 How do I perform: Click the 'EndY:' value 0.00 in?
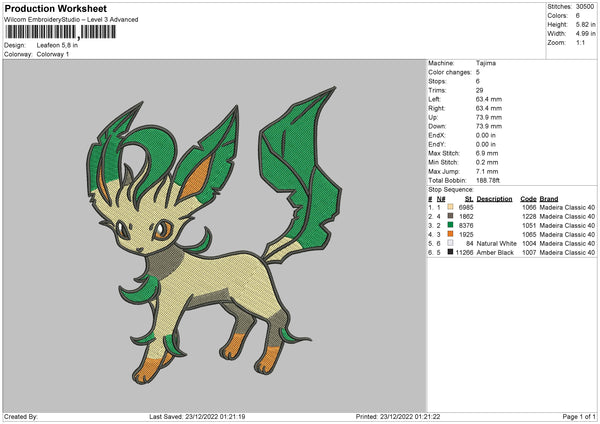(x=486, y=144)
